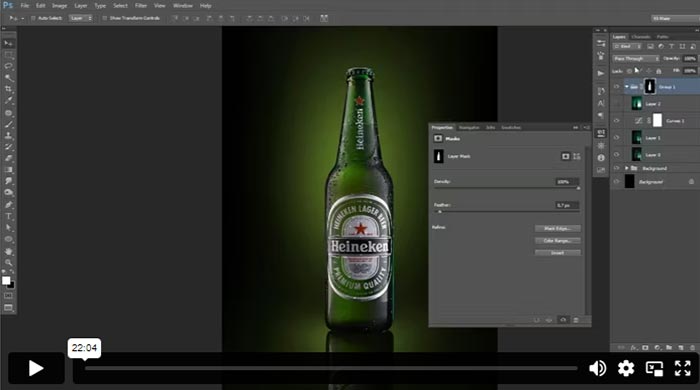
Task: Collapse the Group 1 layer group
Action: tap(627, 87)
